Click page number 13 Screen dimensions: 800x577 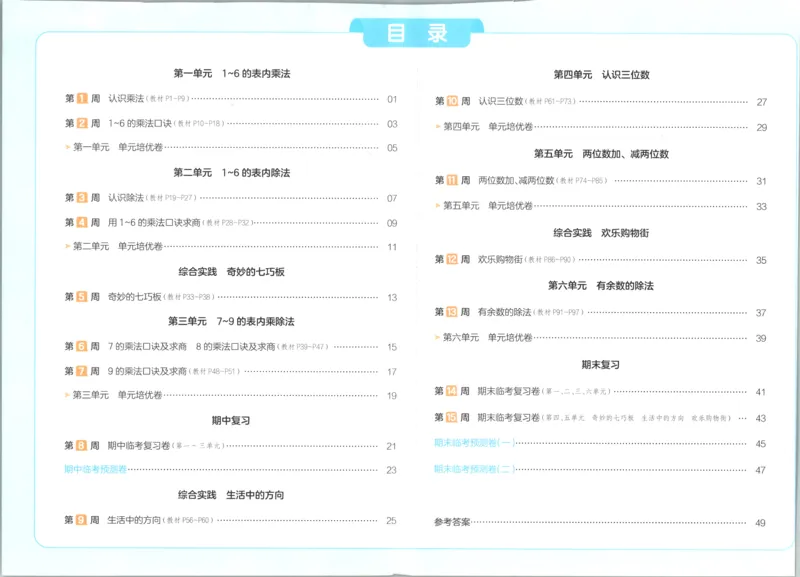[x=392, y=297]
